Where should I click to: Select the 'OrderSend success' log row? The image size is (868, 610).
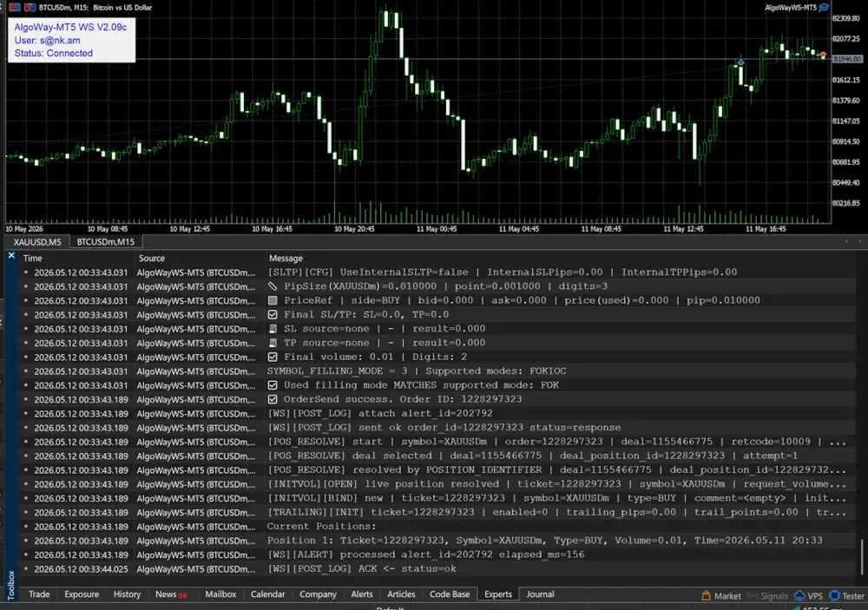click(x=437, y=399)
